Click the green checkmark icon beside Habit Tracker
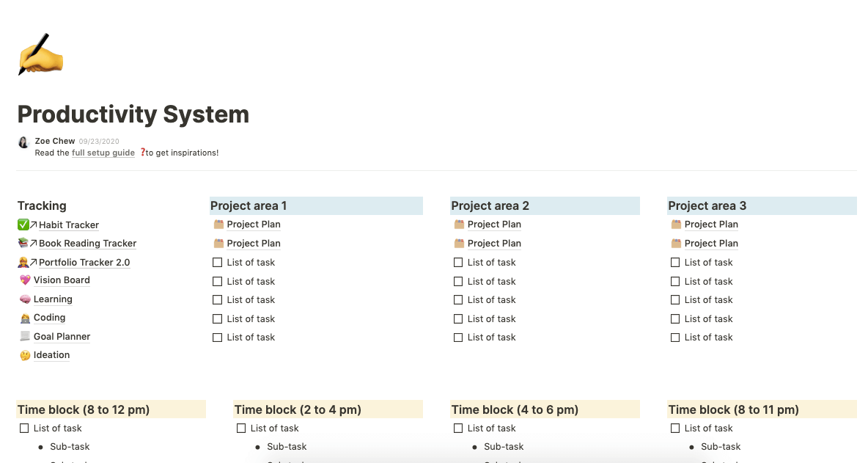868x463 pixels. [x=23, y=225]
